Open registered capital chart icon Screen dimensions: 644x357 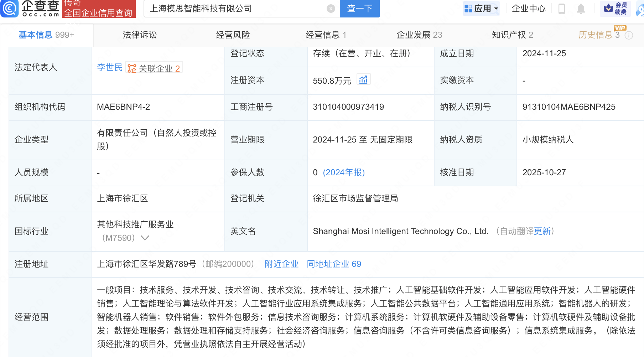(363, 80)
